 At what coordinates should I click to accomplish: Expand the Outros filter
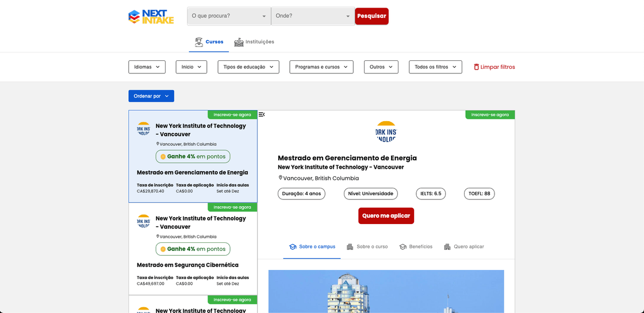click(x=381, y=67)
